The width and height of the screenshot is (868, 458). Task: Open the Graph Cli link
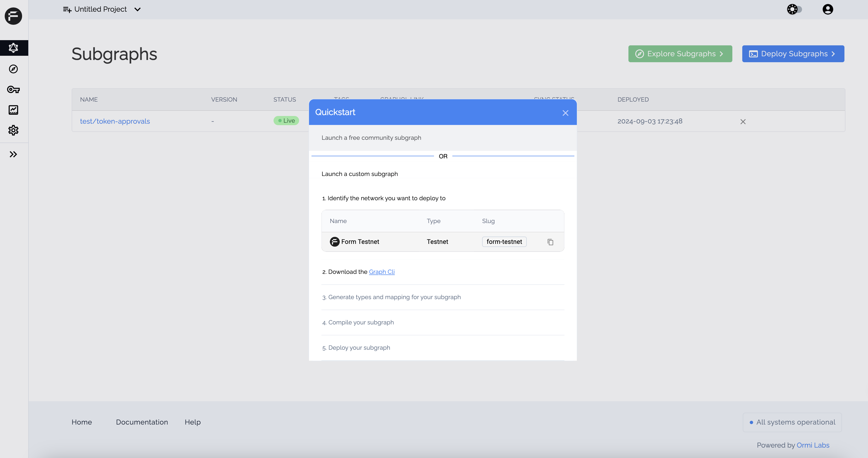tap(381, 272)
